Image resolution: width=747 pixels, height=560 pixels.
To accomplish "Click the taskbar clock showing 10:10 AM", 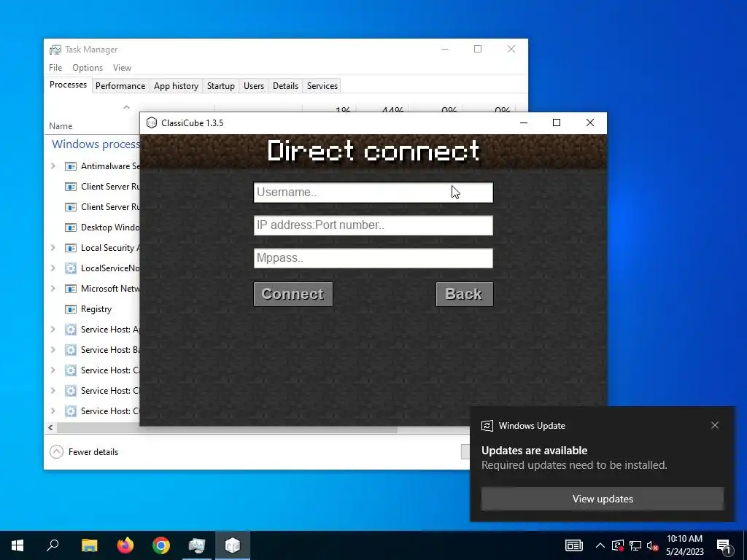I will tap(684, 545).
